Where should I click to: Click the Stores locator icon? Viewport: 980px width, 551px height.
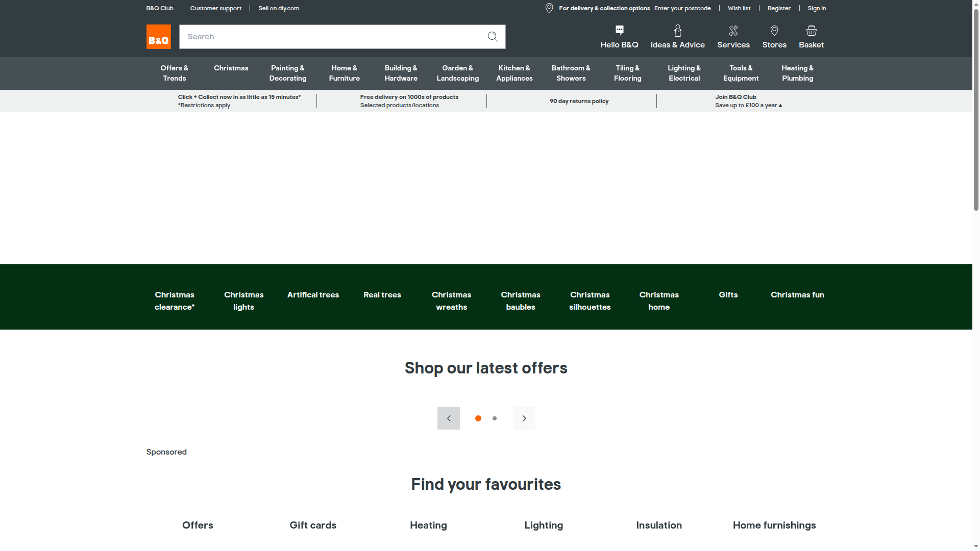coord(774,31)
